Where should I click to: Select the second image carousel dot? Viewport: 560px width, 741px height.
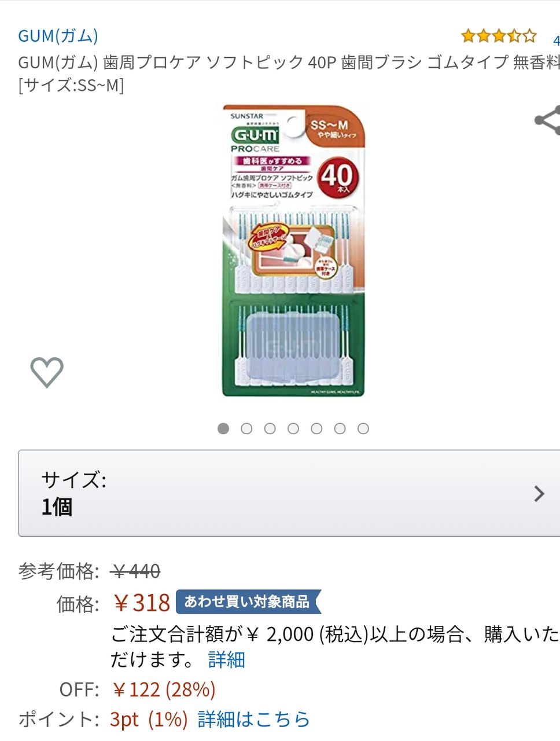point(246,428)
